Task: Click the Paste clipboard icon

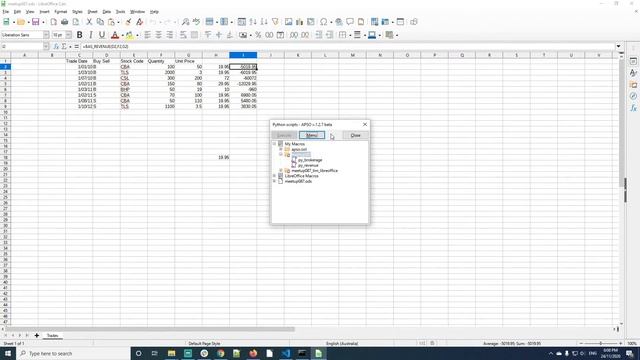Action: coord(111,22)
